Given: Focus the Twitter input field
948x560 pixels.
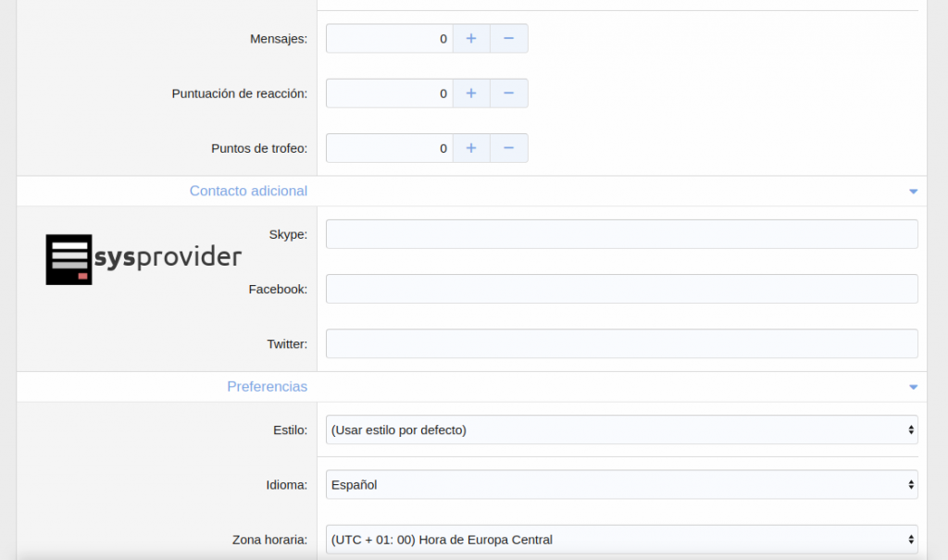Looking at the screenshot, I should 621,343.
